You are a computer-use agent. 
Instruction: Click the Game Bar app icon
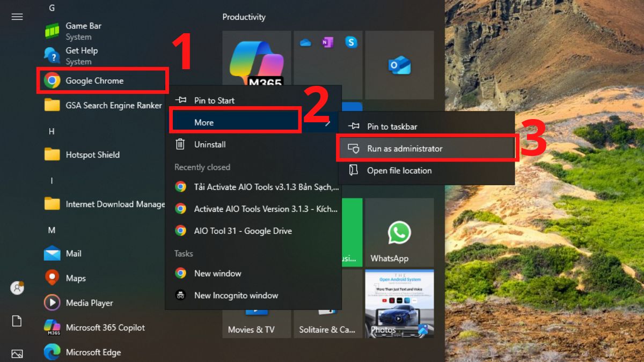(x=52, y=31)
